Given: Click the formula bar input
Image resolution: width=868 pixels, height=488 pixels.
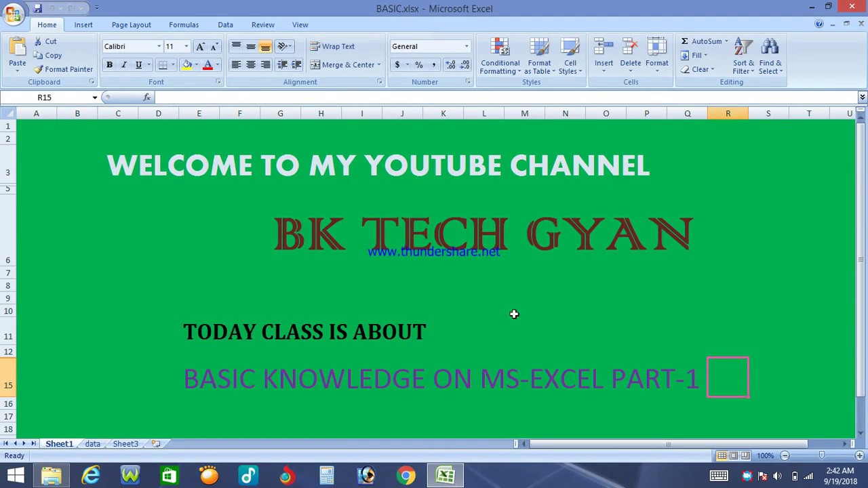Looking at the screenshot, I should (x=505, y=98).
